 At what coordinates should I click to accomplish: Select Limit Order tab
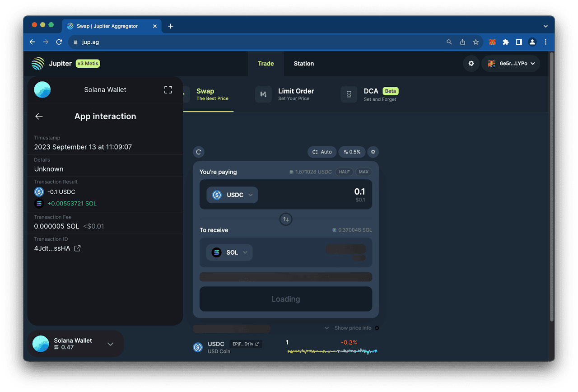[x=295, y=94]
